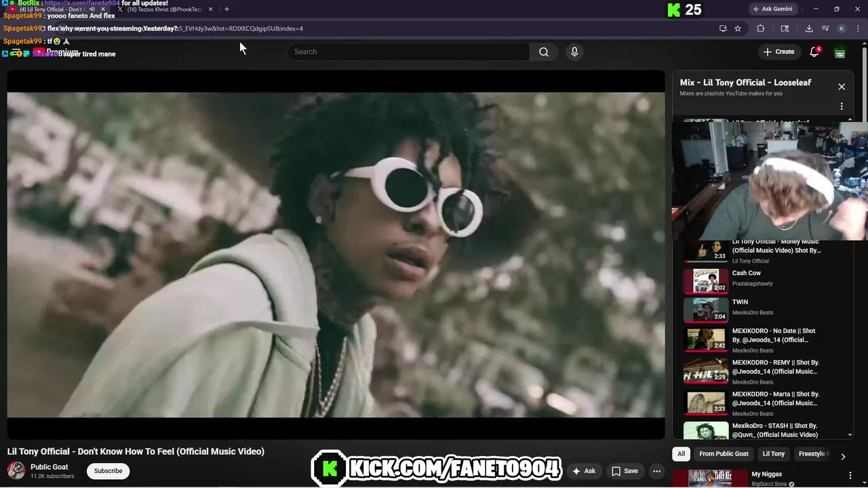Viewport: 868px width, 488px height.
Task: Click the install app icon in address bar
Action: pos(723,28)
